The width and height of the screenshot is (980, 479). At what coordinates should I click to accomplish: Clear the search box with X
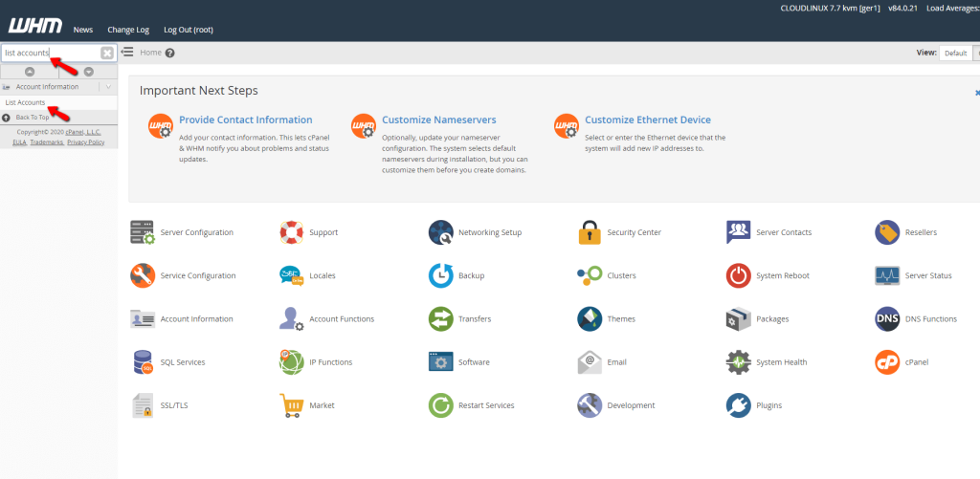(x=107, y=54)
